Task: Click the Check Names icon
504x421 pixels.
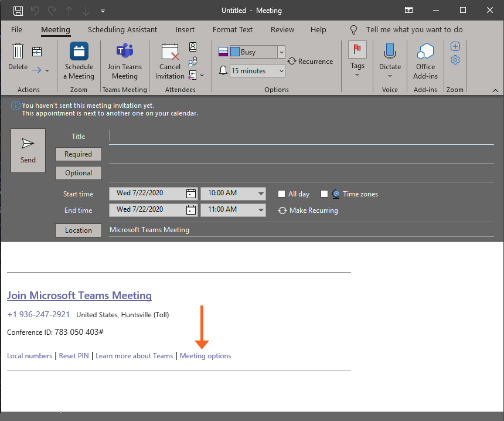Action: [193, 60]
